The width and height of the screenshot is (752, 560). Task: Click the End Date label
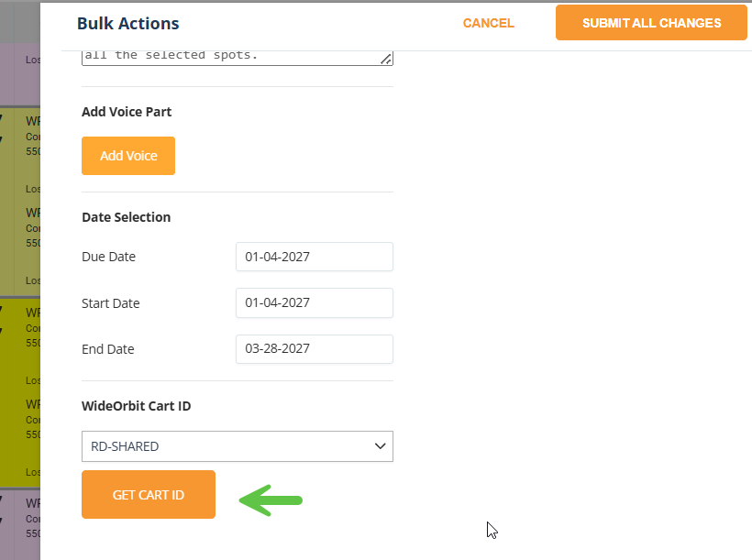tap(108, 349)
